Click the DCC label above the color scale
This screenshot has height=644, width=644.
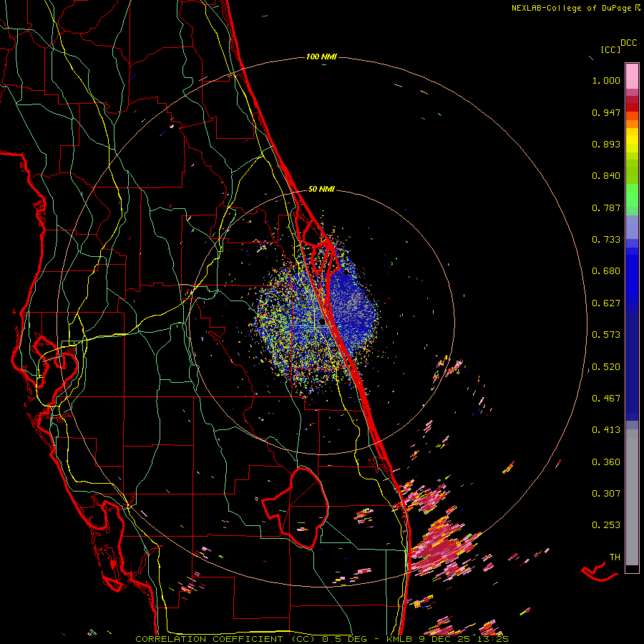click(x=628, y=43)
